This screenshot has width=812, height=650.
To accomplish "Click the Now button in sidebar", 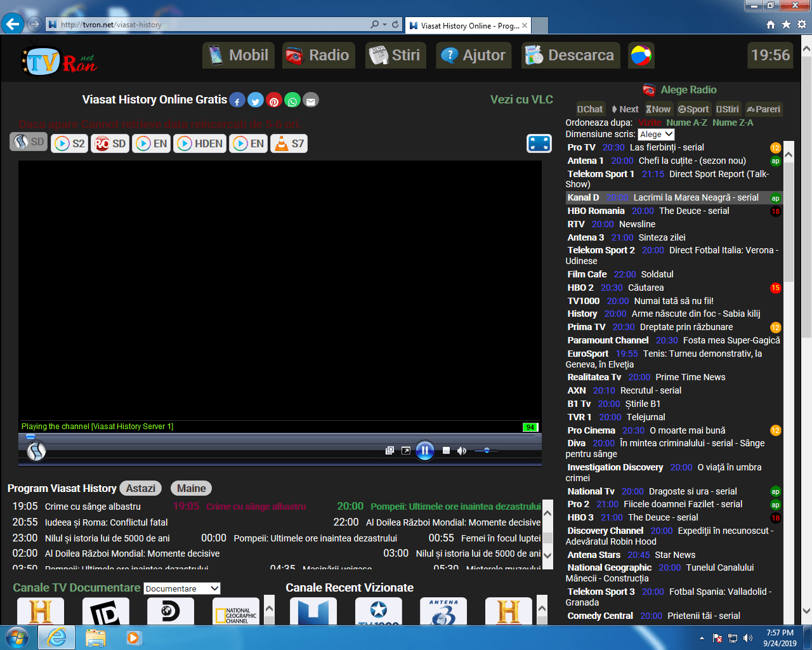I will click(658, 109).
